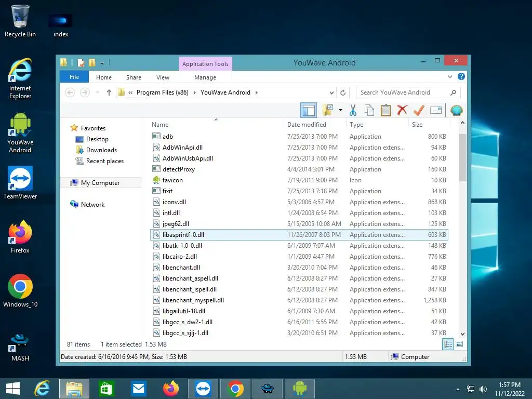The image size is (532, 399).
Task: Open the File menu tab
Action: pyautogui.click(x=74, y=77)
